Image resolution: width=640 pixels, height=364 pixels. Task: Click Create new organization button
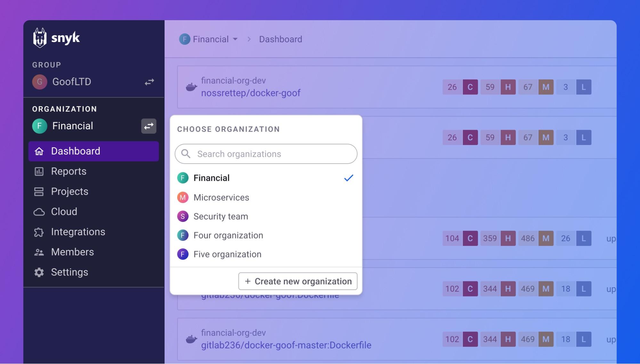click(x=298, y=281)
